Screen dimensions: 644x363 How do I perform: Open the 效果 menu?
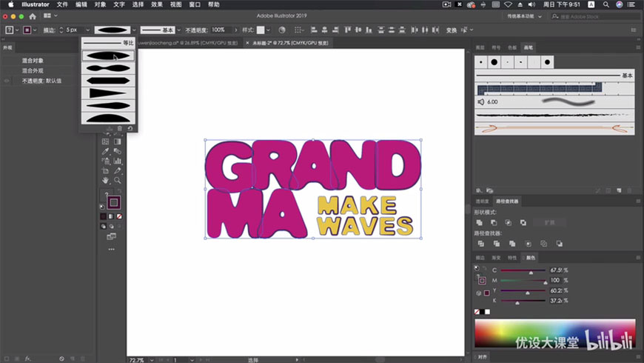click(157, 4)
